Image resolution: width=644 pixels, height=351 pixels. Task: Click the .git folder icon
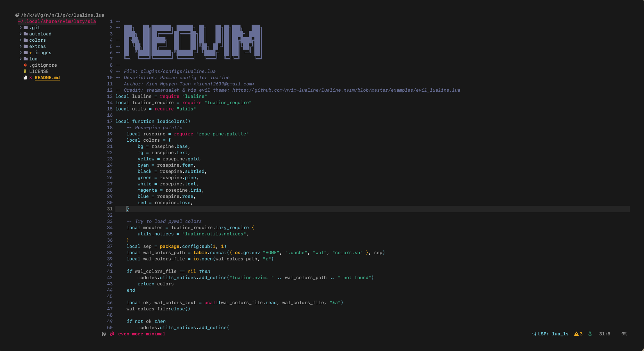[x=26, y=27]
